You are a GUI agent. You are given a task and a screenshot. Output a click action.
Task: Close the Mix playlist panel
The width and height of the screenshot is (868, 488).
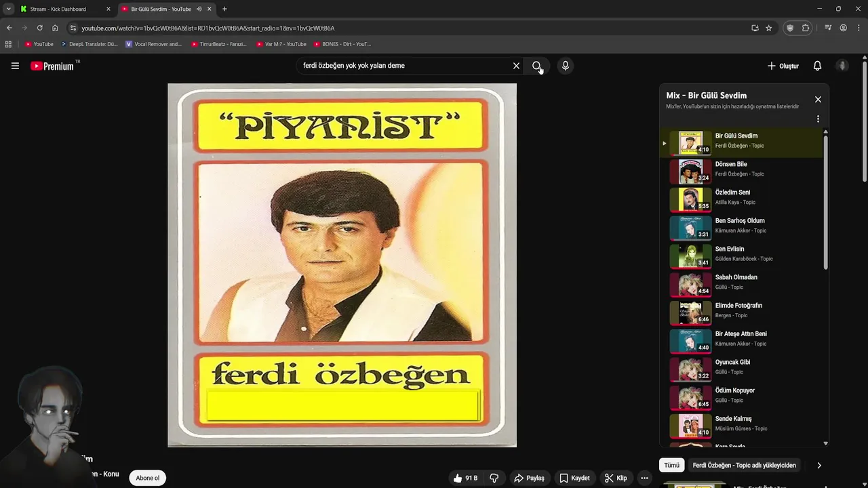(818, 99)
